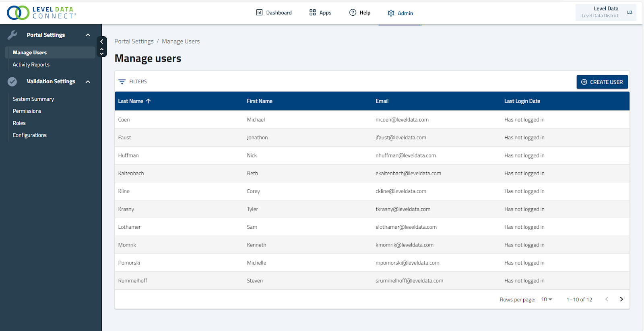Click the 1–10 of 12 pagination text
This screenshot has width=644, height=331.
tap(579, 300)
